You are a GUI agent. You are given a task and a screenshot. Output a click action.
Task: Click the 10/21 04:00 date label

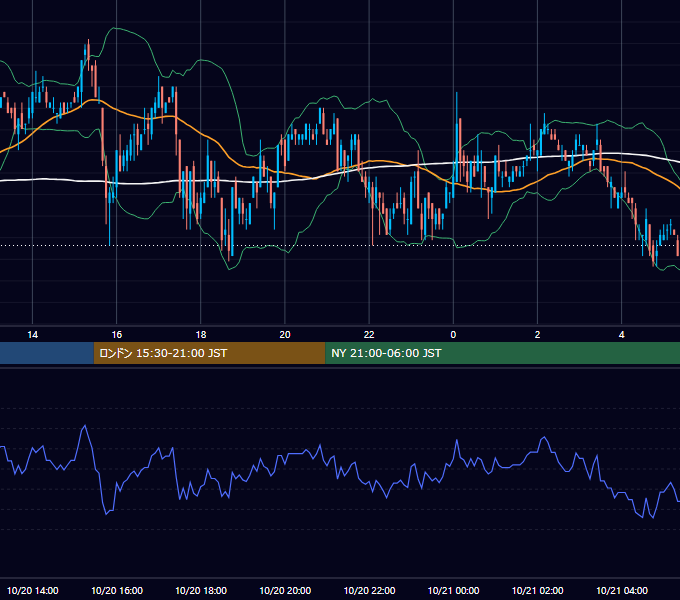tap(621, 590)
